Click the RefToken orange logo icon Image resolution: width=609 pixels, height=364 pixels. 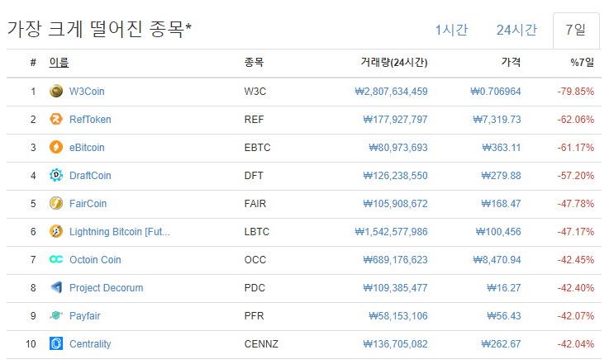coord(56,120)
